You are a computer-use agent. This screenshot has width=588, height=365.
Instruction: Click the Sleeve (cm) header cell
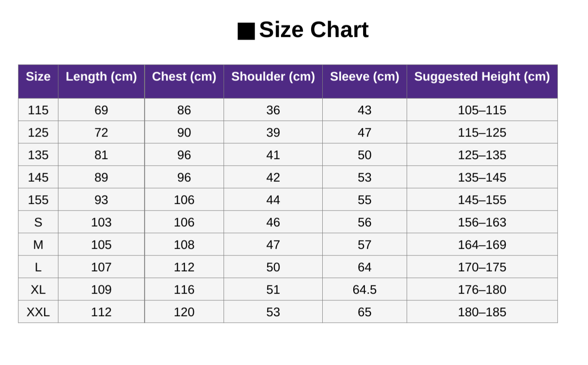[364, 77]
